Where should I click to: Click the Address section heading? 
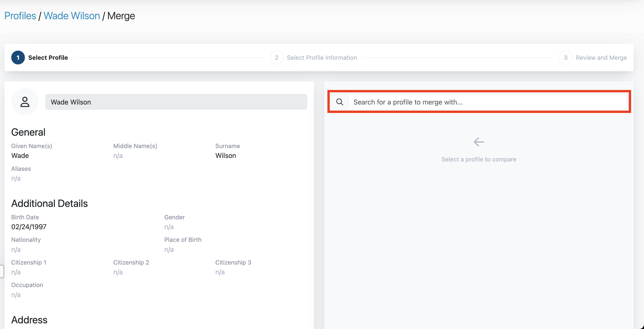point(29,320)
